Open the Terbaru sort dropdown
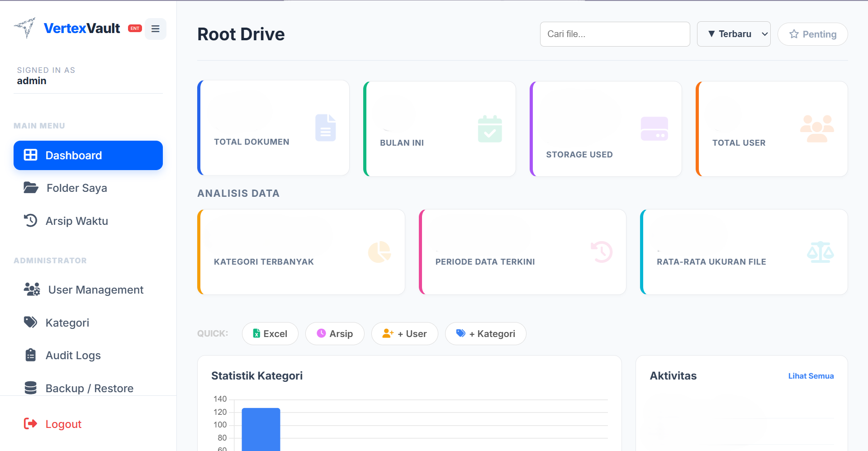 pos(734,34)
